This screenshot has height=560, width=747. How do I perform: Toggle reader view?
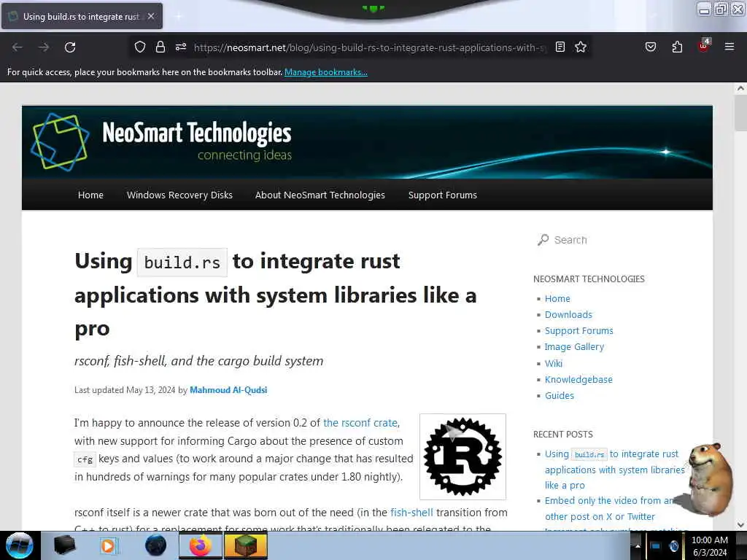pyautogui.click(x=560, y=47)
